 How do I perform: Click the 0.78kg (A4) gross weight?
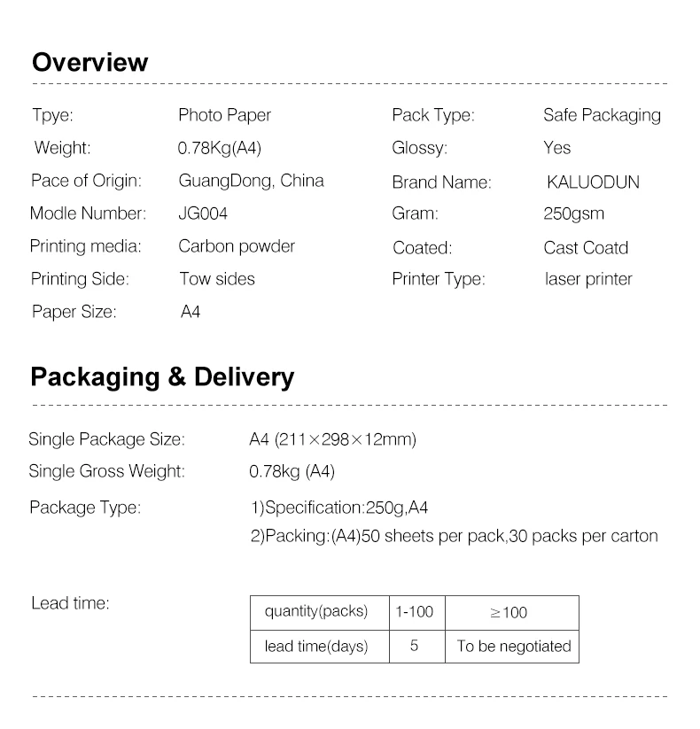[292, 471]
